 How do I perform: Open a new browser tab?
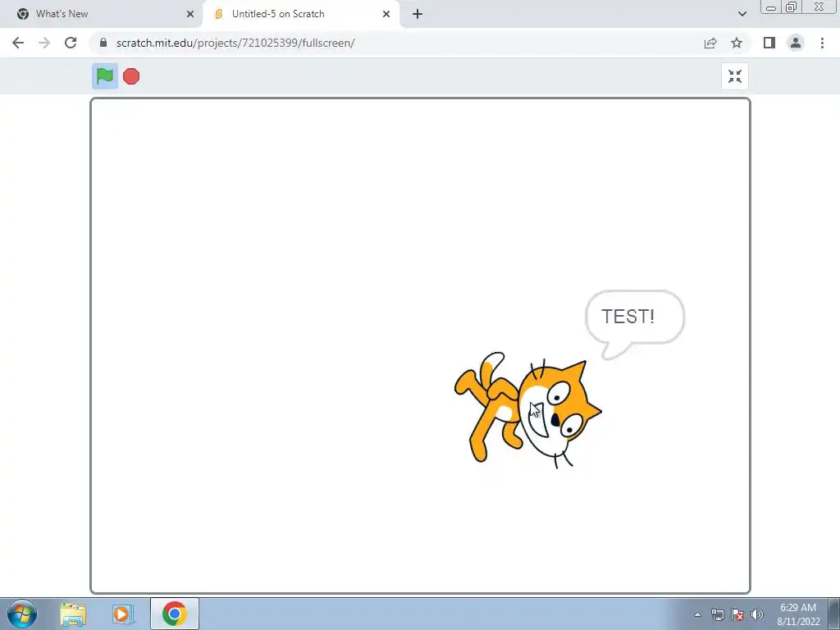pos(418,14)
